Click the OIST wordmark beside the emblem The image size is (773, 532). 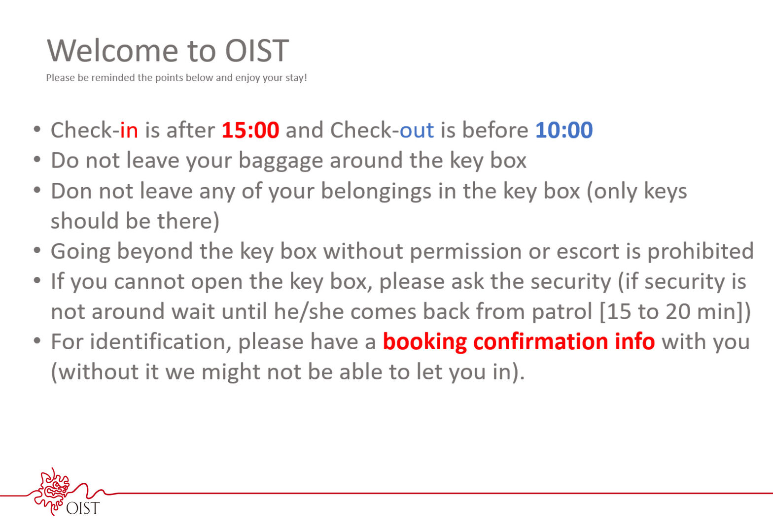[83, 508]
